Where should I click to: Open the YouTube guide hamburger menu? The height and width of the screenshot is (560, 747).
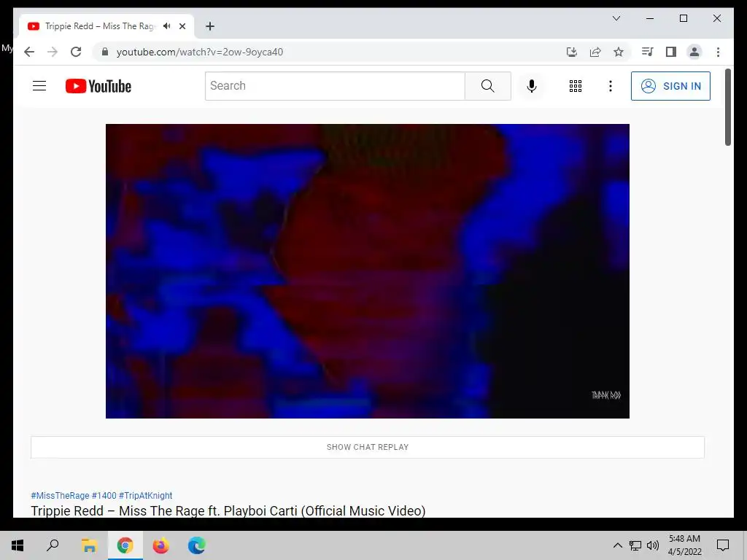(39, 86)
